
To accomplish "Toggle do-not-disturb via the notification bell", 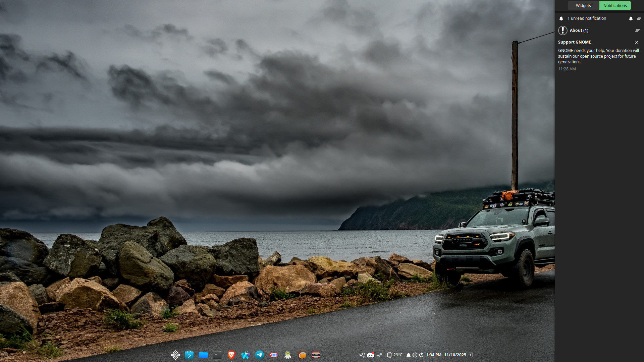I will coord(409,355).
